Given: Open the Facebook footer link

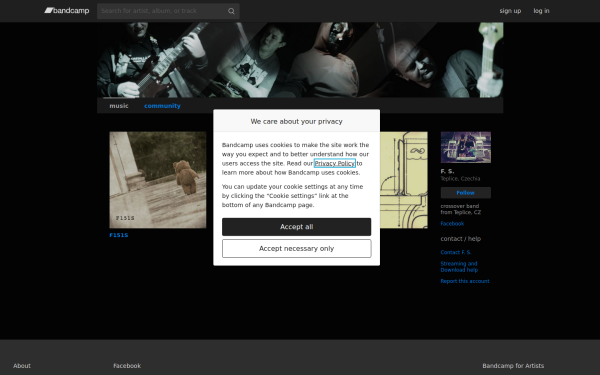Looking at the screenshot, I should click(x=127, y=366).
